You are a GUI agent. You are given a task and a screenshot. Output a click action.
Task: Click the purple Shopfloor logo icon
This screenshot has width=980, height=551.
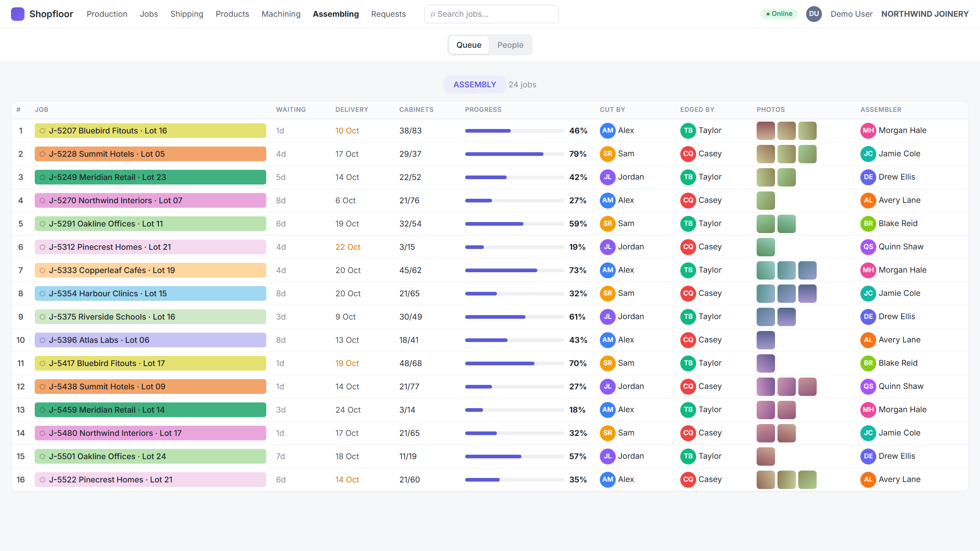pos(18,14)
